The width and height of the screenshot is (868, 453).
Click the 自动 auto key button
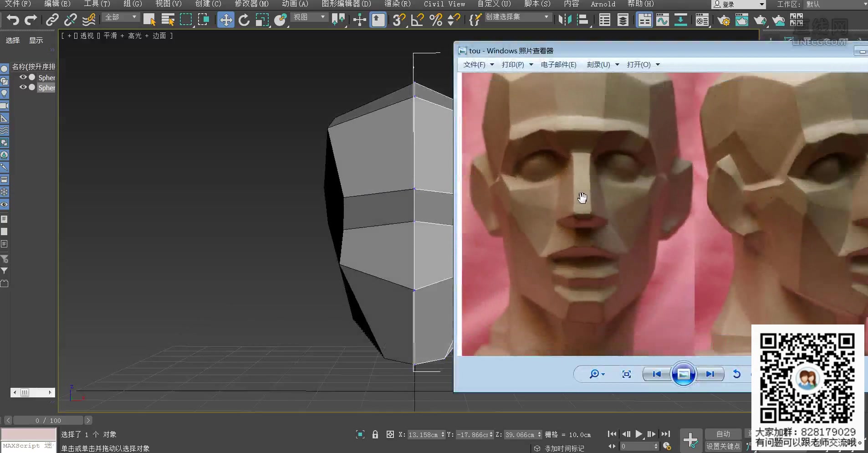click(723, 434)
